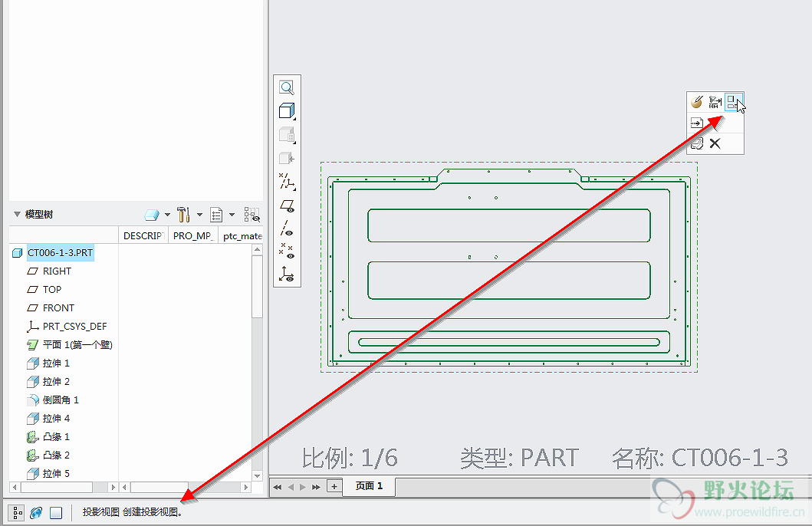Screen dimensions: 812x526
Task: Click the ptc_mate column header
Action: [x=242, y=236]
